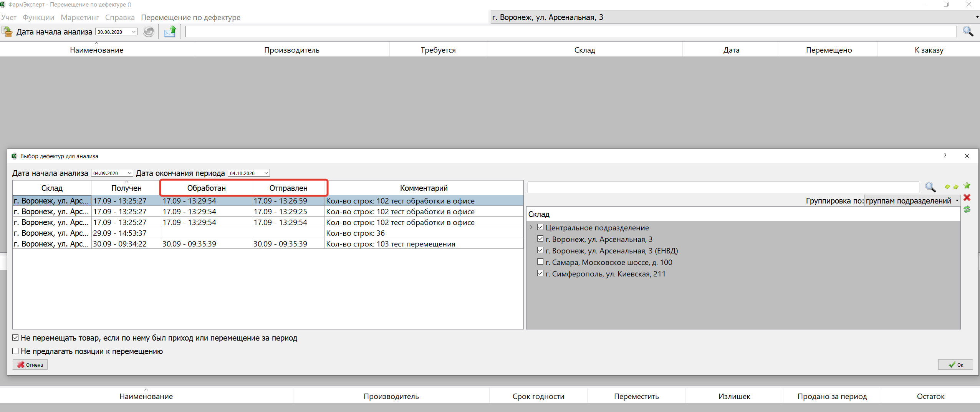Click the envelope with green arrow icon
Screen dimensions: 980x412
[170, 31]
